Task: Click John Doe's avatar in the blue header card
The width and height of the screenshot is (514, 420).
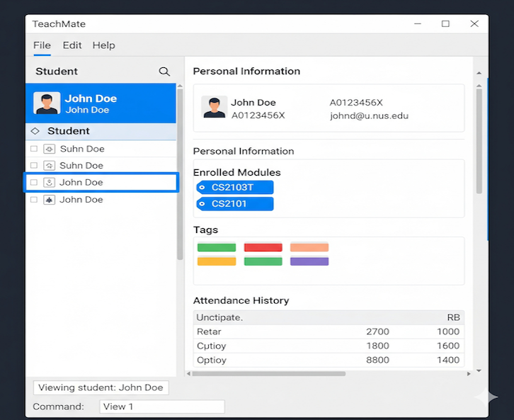Action: point(47,103)
